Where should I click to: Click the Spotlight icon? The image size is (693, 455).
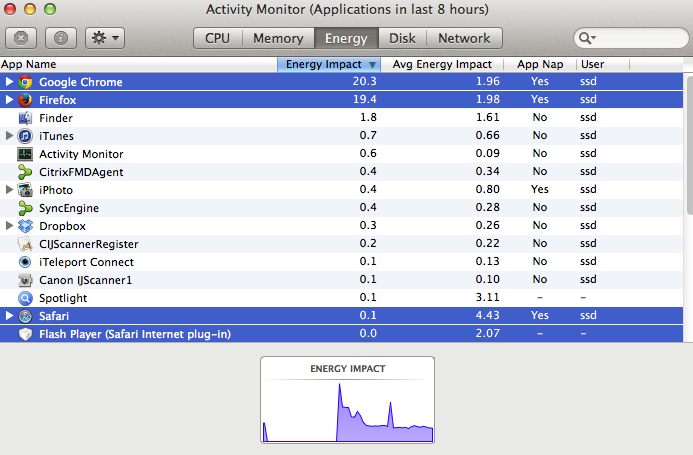point(25,298)
